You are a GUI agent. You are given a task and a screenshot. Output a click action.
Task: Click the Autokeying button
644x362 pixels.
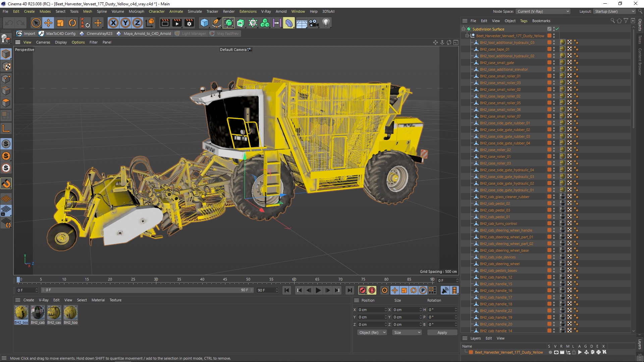[x=372, y=290]
